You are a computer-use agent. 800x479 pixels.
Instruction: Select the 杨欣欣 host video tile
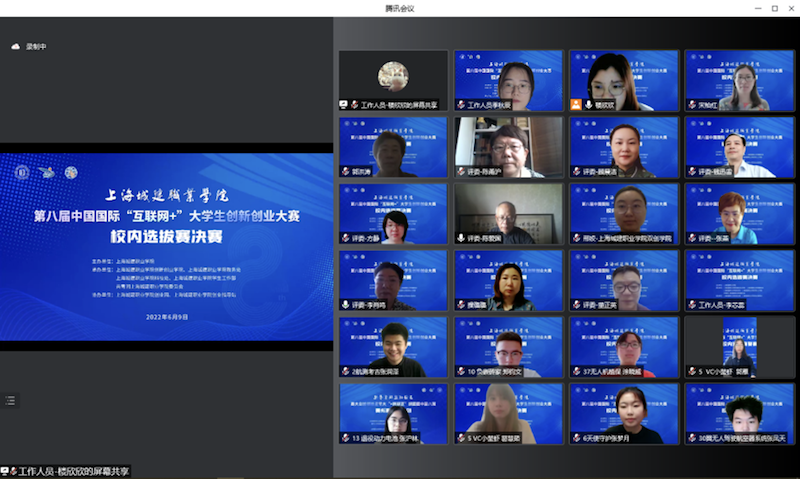(624, 80)
